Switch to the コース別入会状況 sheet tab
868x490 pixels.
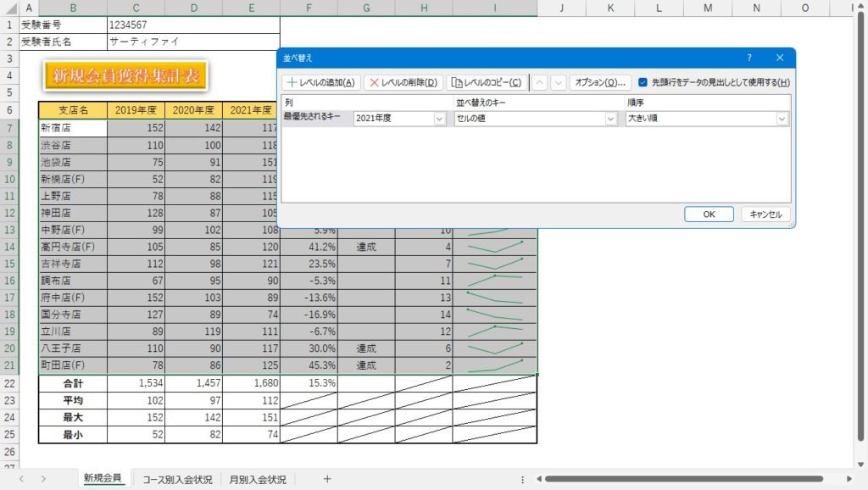177,479
